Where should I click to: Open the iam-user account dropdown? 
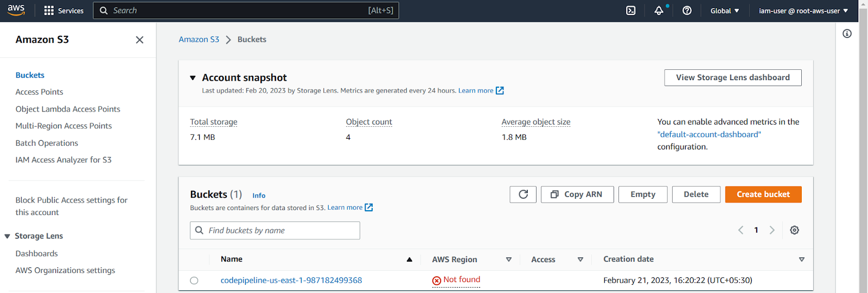[x=803, y=11]
